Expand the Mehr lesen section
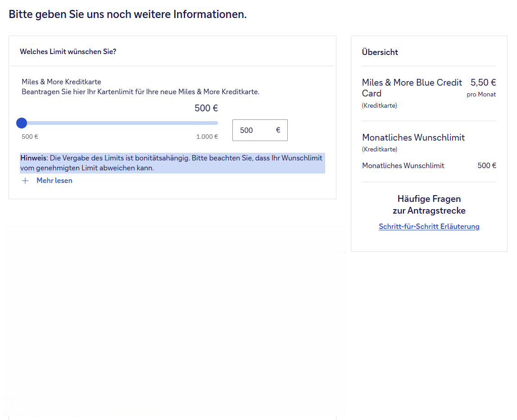Viewport: 517px width, 420px height. (x=54, y=181)
